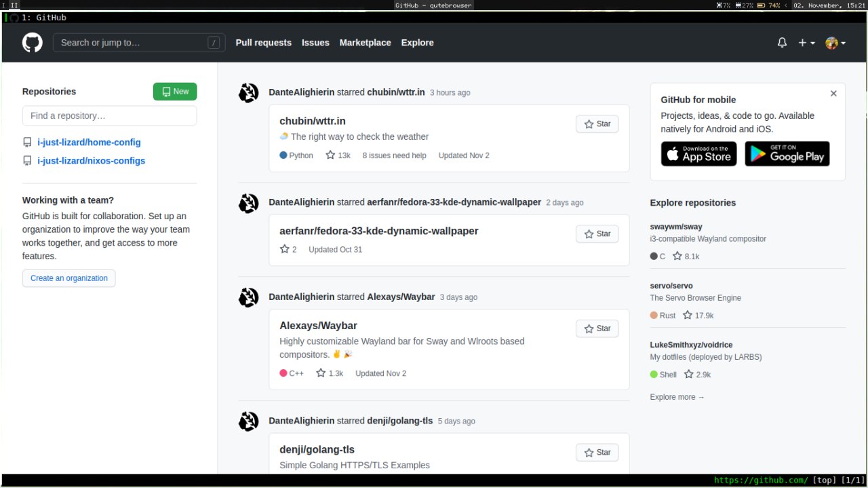Open 8 issues need help link
The image size is (868, 488).
tap(394, 155)
